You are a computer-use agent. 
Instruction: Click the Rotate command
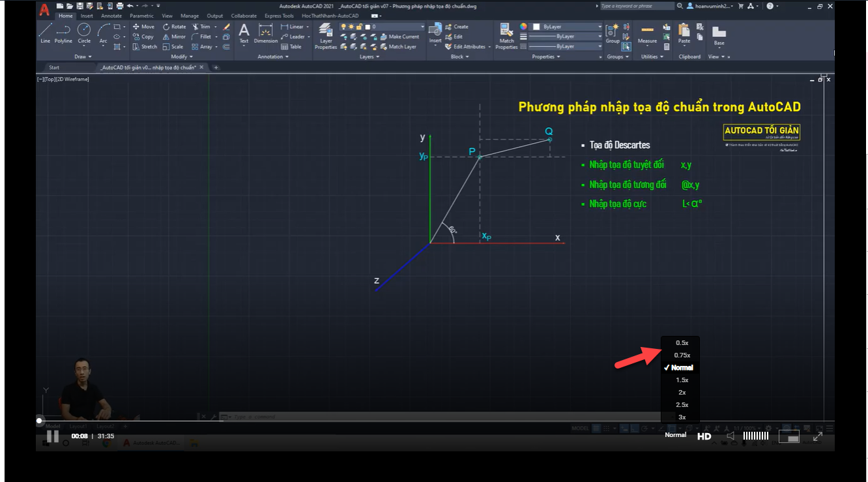pos(174,27)
